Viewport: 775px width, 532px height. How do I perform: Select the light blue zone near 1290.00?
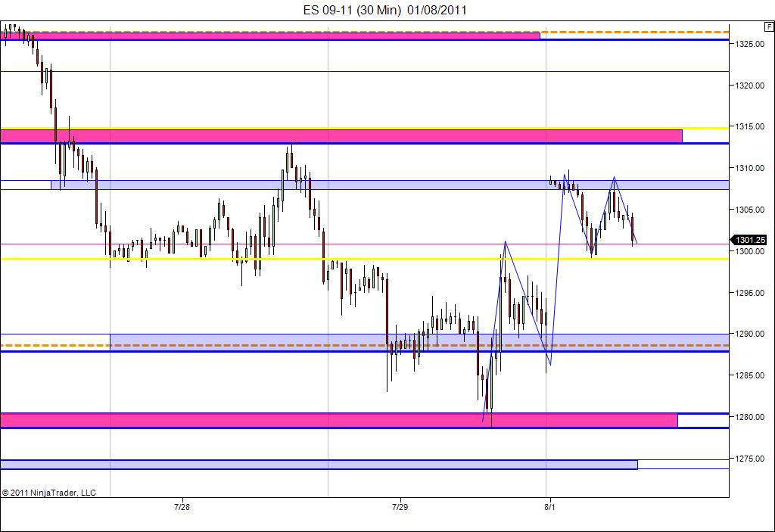[x=419, y=343]
